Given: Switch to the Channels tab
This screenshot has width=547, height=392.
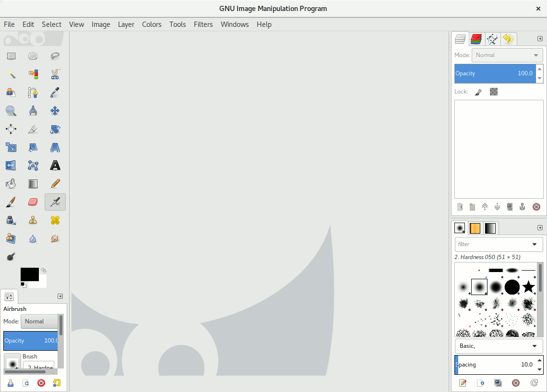Looking at the screenshot, I should [476, 39].
